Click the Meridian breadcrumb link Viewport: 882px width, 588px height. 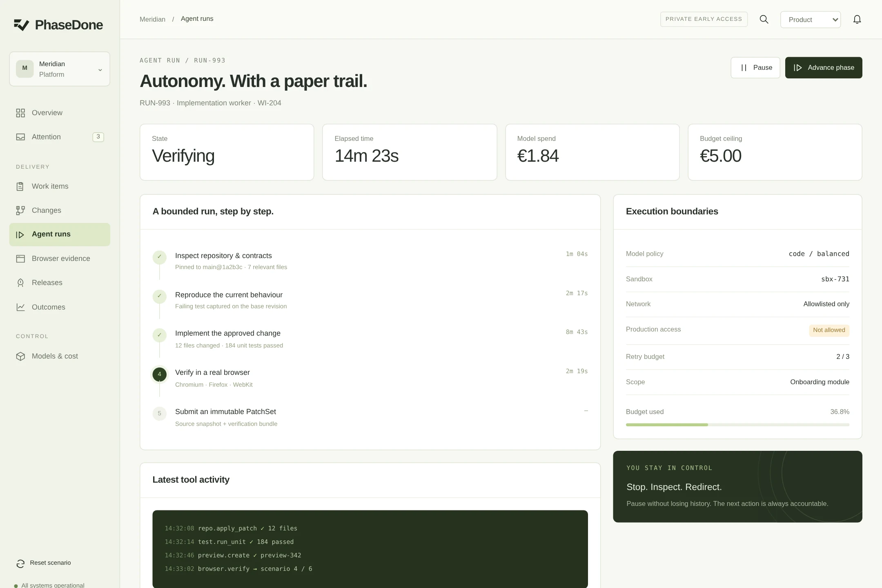152,19
